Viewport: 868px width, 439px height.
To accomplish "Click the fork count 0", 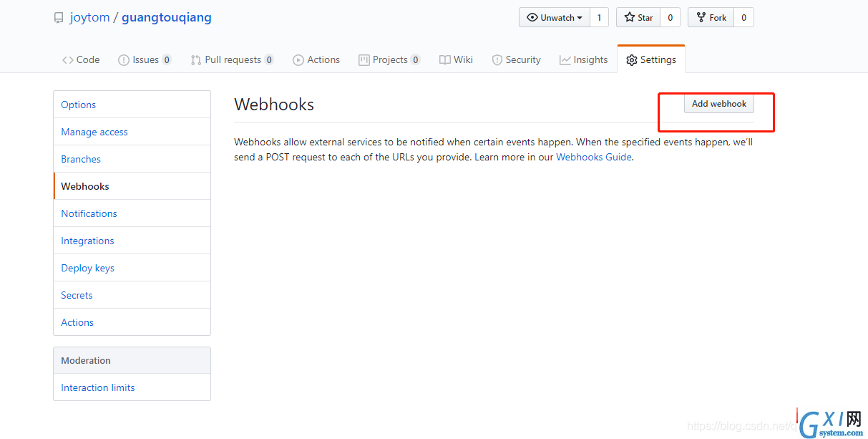I will point(743,17).
